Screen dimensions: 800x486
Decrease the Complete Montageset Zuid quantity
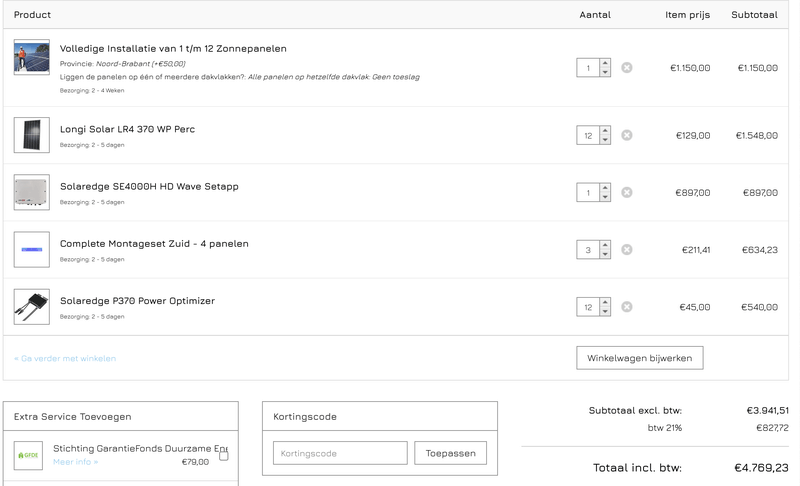point(605,255)
